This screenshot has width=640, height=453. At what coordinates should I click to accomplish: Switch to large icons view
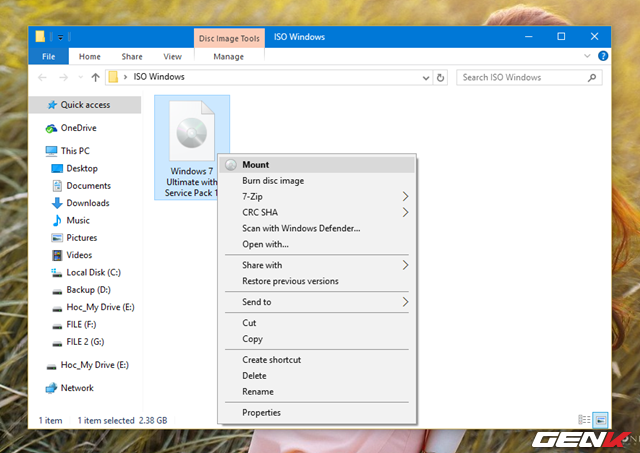[x=600, y=420]
